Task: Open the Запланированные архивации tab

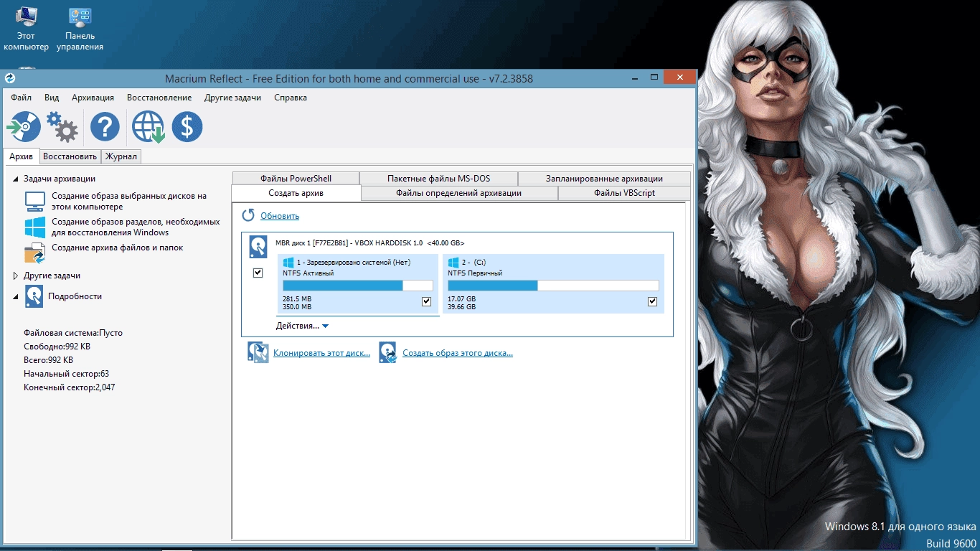Action: click(604, 179)
